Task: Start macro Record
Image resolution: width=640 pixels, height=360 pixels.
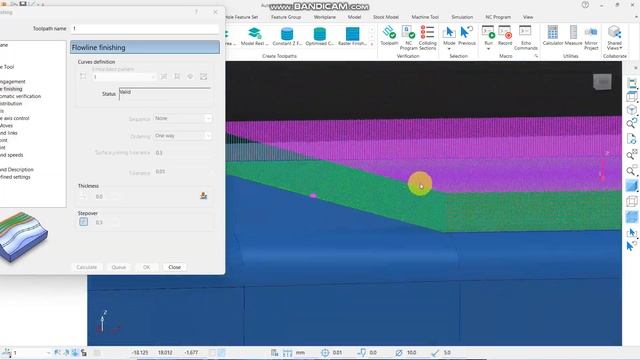Action: click(505, 36)
